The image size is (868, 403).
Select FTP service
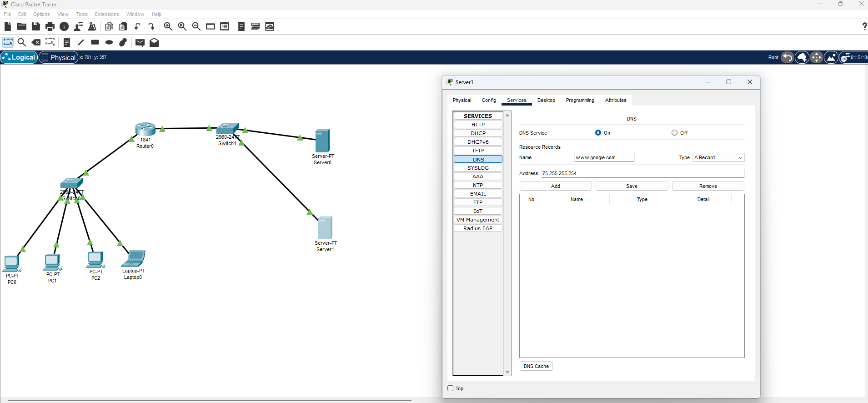pyautogui.click(x=478, y=202)
